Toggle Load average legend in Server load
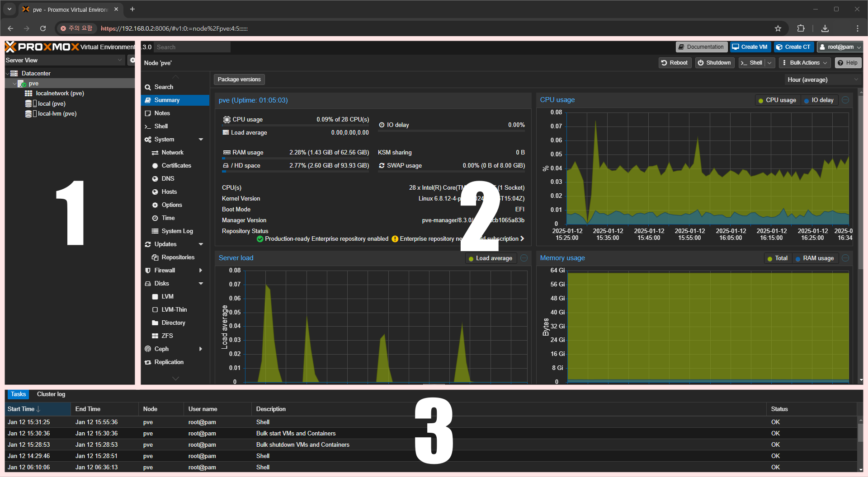868x477 pixels. (491, 258)
